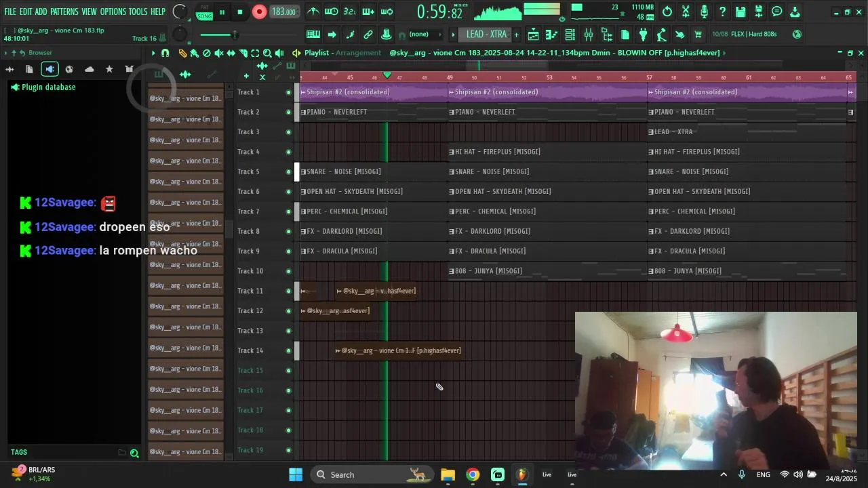Click the pause playback button

[222, 12]
